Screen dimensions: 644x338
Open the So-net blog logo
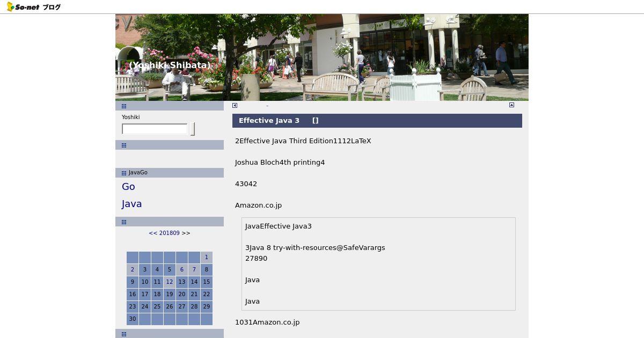pos(33,7)
